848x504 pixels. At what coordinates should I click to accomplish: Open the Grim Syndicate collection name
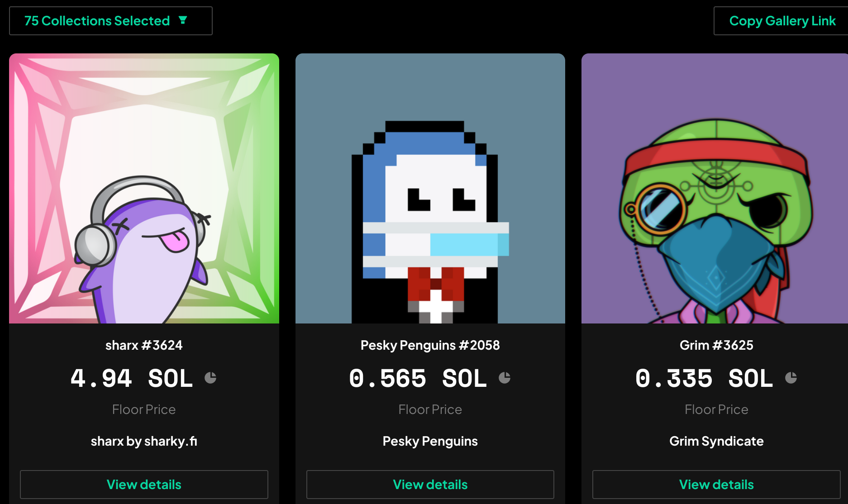(716, 441)
